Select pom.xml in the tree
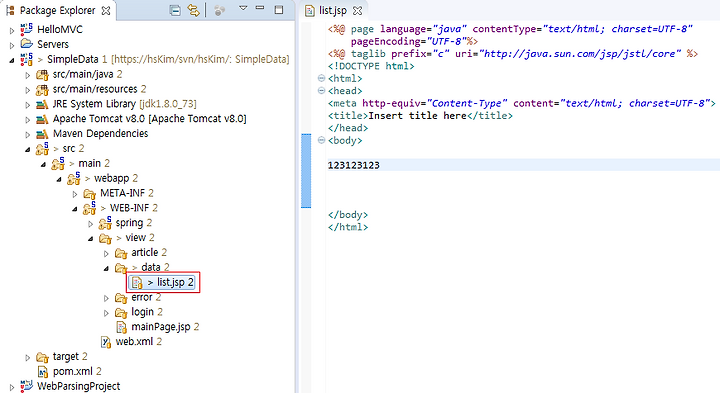Screen dimensions: 720x393 point(73,371)
